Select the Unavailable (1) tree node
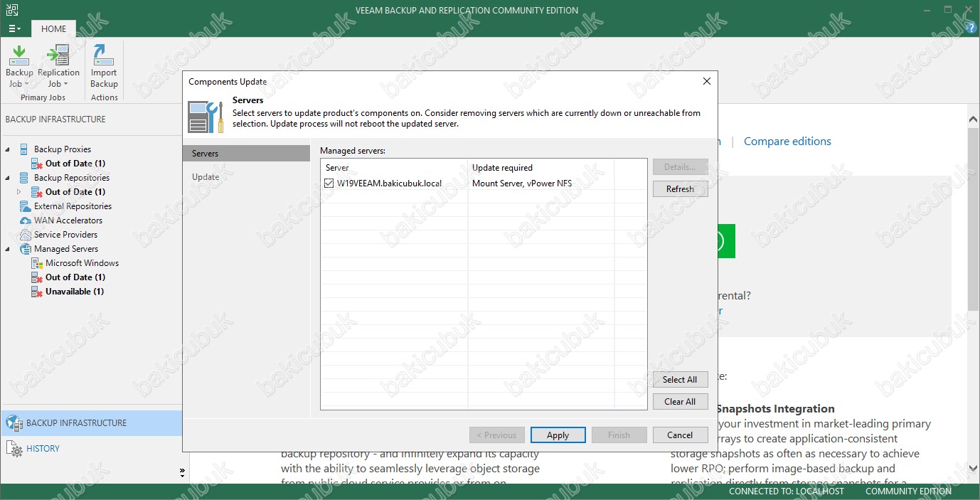 [x=75, y=292]
